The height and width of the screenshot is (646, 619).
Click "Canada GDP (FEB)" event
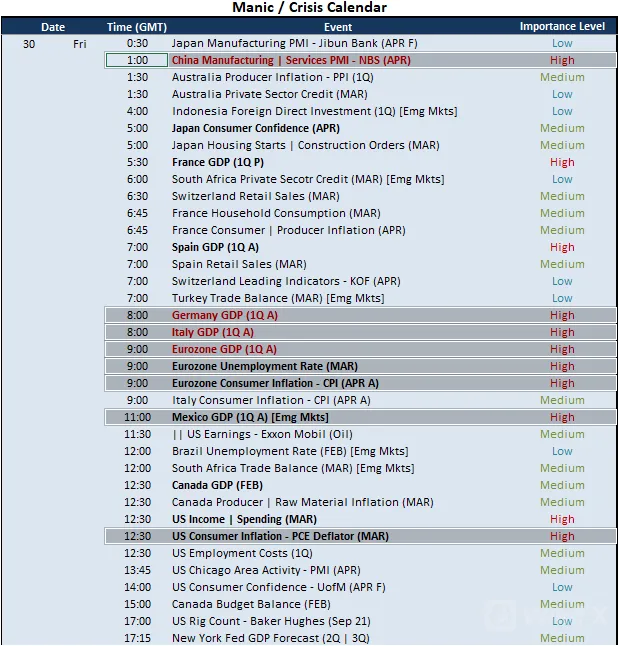coord(217,485)
